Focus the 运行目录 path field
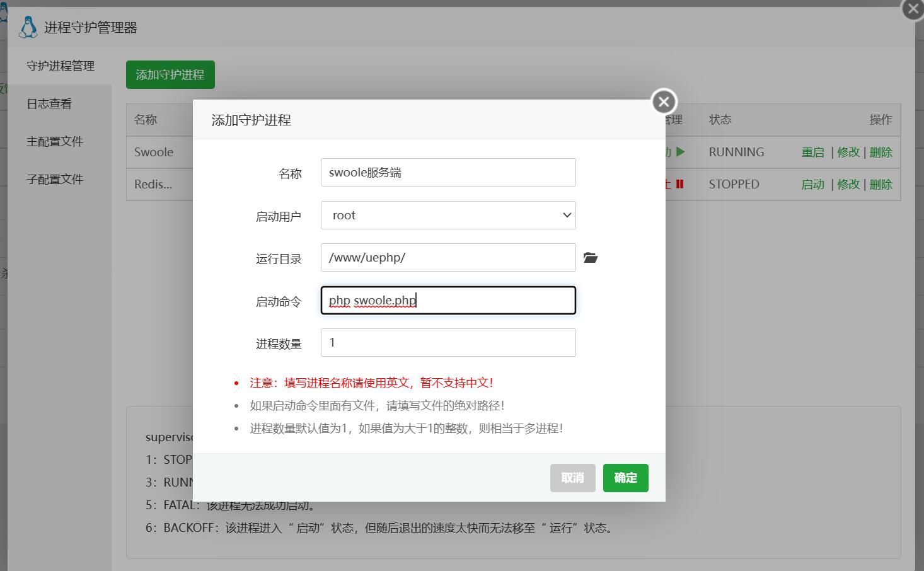 (x=448, y=257)
